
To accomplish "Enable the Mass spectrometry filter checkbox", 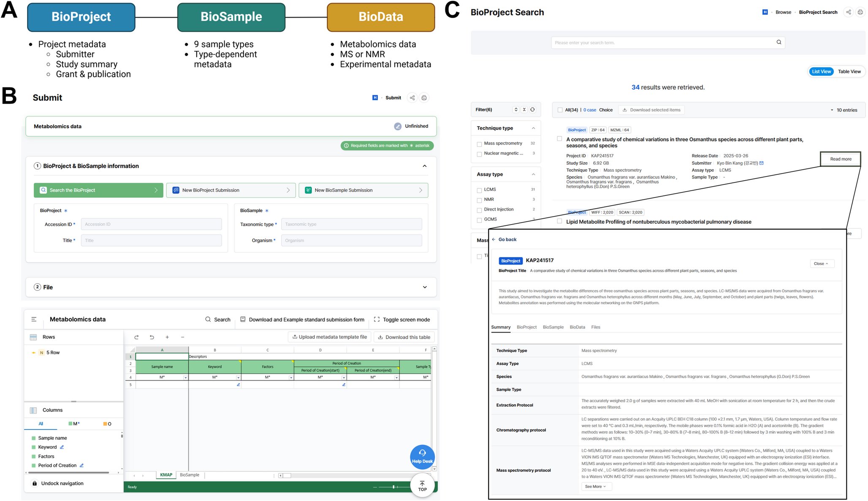I will pyautogui.click(x=479, y=144).
